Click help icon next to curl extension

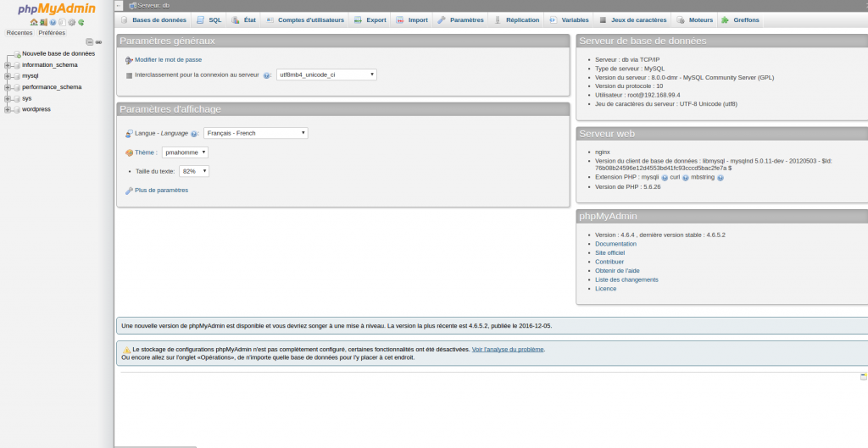point(685,178)
